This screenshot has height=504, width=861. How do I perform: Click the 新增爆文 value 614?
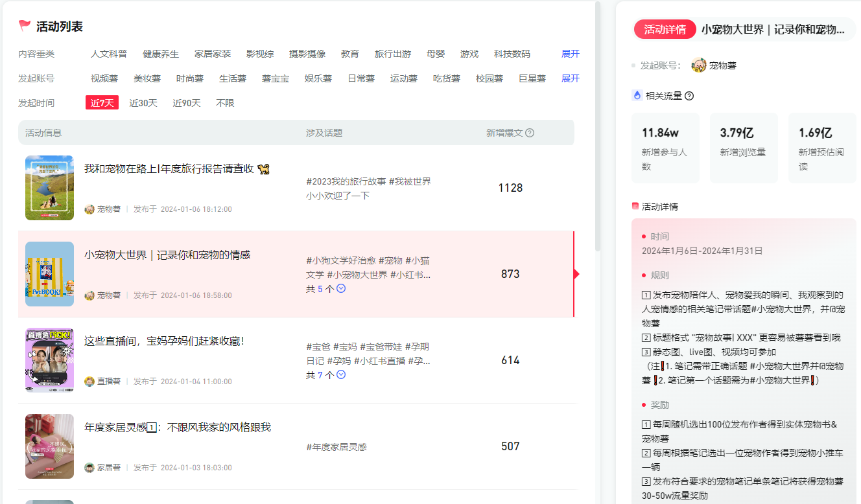click(510, 360)
